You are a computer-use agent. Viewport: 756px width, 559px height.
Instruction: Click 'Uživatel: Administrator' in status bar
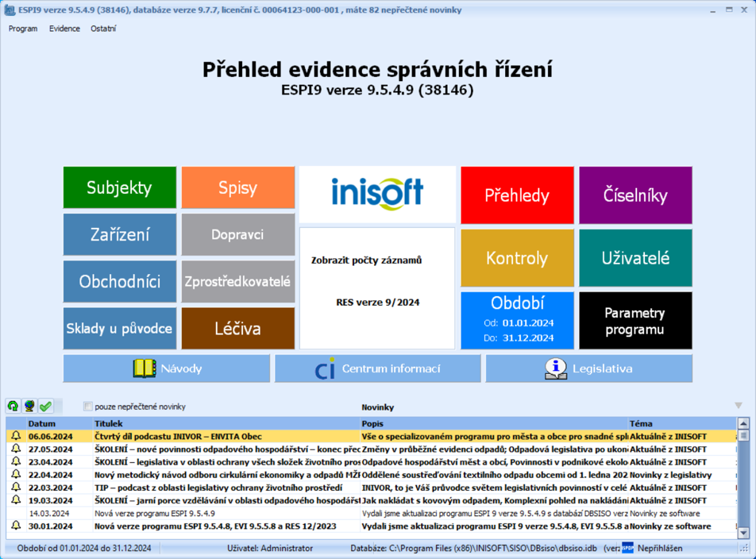270,548
